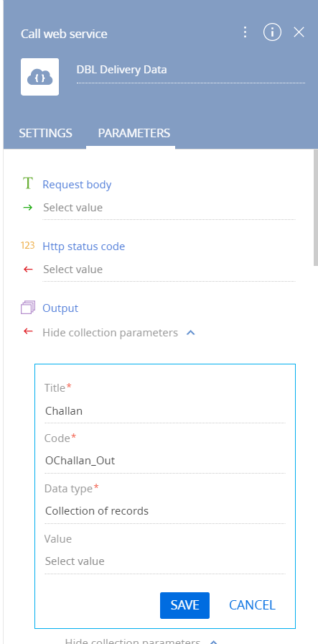Screen dimensions: 318x644
Task: Select the PARAMETERS tab
Action: pyautogui.click(x=134, y=133)
